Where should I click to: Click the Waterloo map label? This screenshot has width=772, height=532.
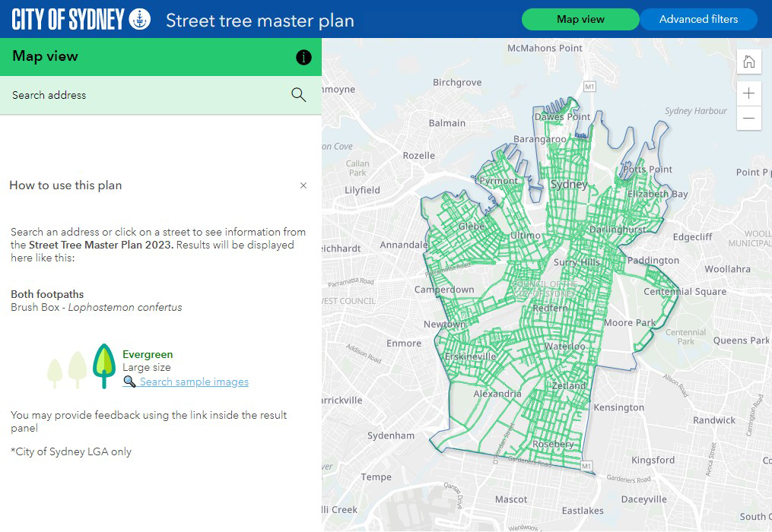point(564,347)
